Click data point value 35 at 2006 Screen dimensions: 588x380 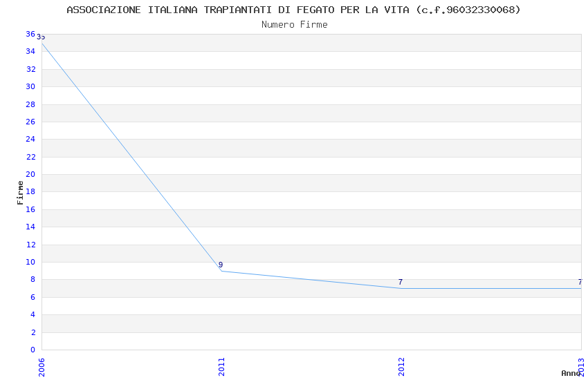point(41,37)
